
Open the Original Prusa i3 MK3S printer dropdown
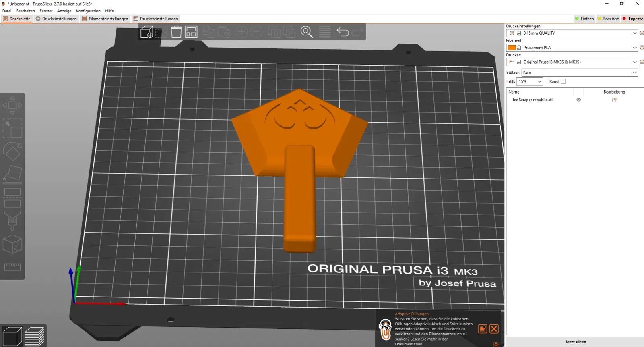[x=572, y=62]
